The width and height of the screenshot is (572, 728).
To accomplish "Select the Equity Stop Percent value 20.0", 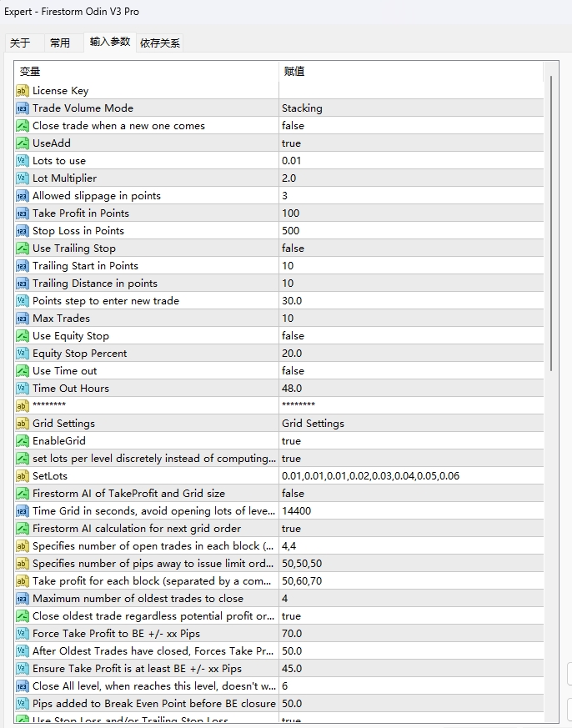I will point(411,354).
